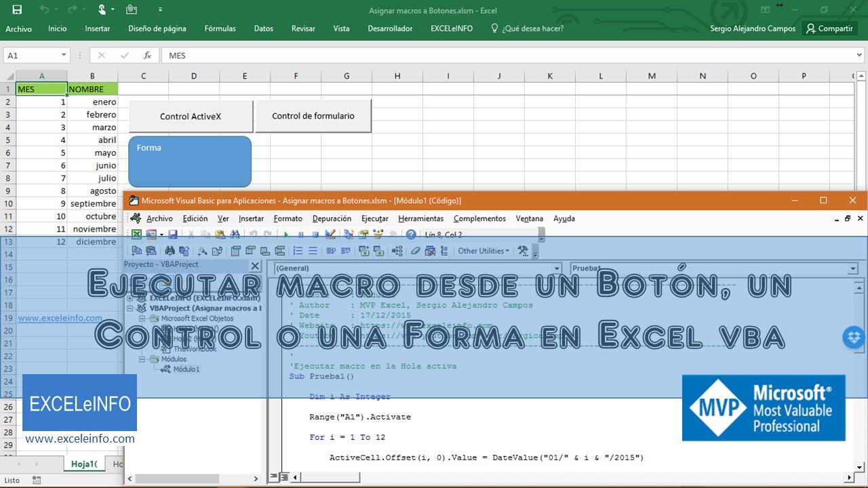Collapse the Módulos folder

coord(142,359)
